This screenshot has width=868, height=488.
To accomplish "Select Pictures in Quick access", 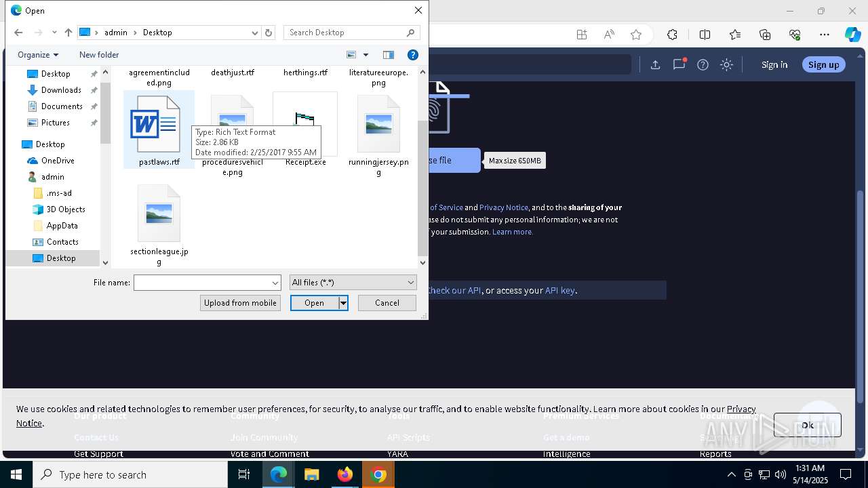I will tap(56, 123).
